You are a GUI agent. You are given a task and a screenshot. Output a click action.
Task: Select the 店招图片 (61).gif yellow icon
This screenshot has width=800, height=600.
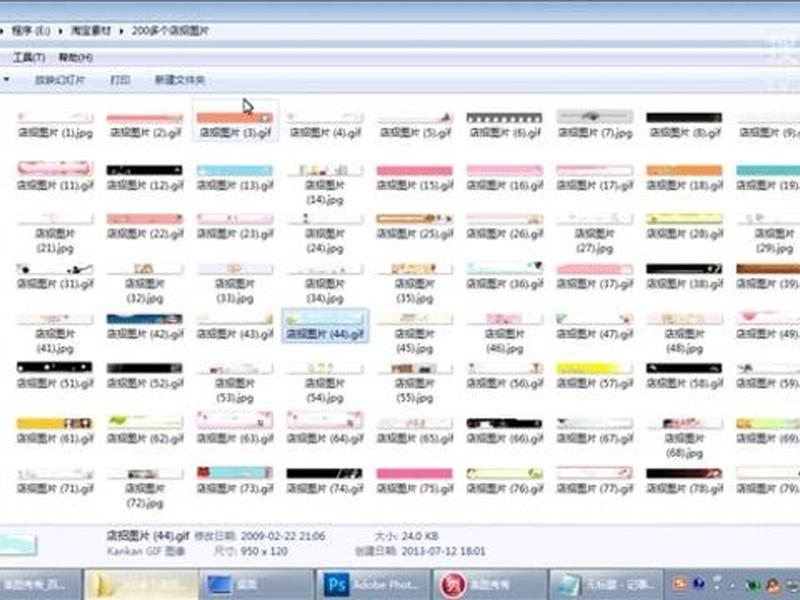pyautogui.click(x=55, y=423)
